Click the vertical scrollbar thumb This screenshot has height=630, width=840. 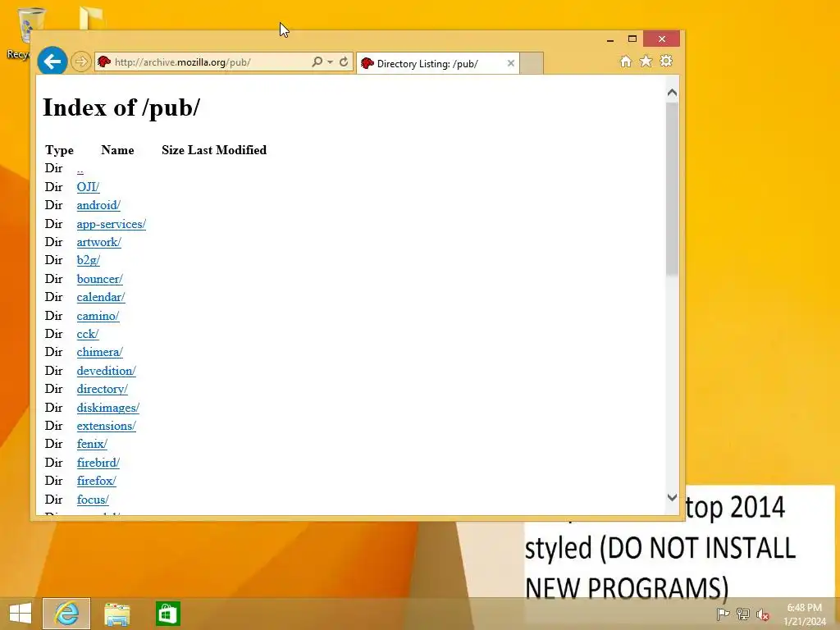point(673,189)
